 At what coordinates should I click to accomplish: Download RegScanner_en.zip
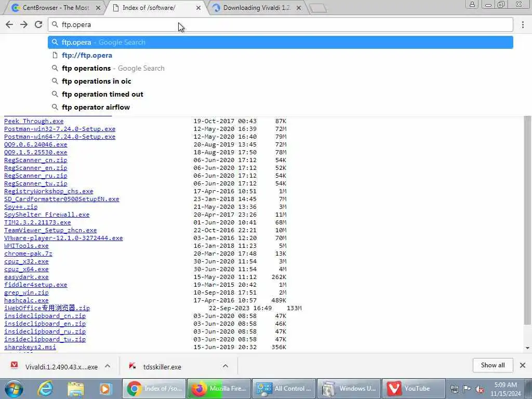point(36,168)
